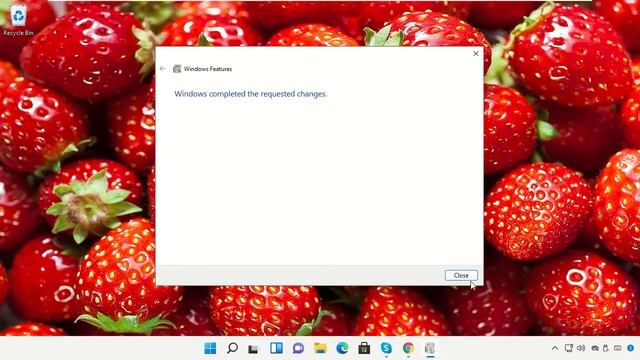Launch Microsoft Edge from the taskbar
The image size is (640, 360).
pyautogui.click(x=342, y=348)
